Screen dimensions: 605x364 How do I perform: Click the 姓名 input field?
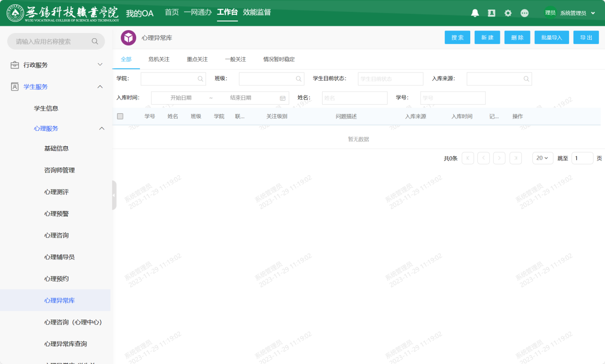354,98
